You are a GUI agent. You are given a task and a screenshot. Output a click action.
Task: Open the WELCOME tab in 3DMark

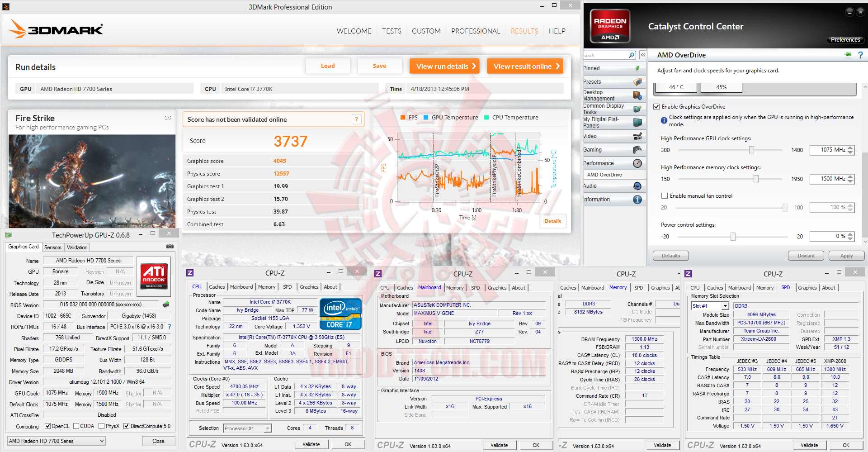click(x=354, y=31)
